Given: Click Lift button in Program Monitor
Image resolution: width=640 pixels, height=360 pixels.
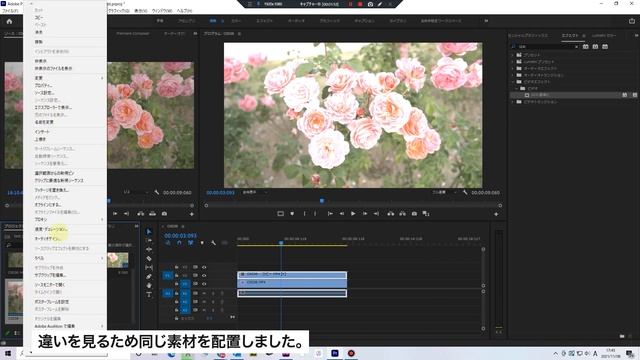Looking at the screenshot, I should (391, 213).
